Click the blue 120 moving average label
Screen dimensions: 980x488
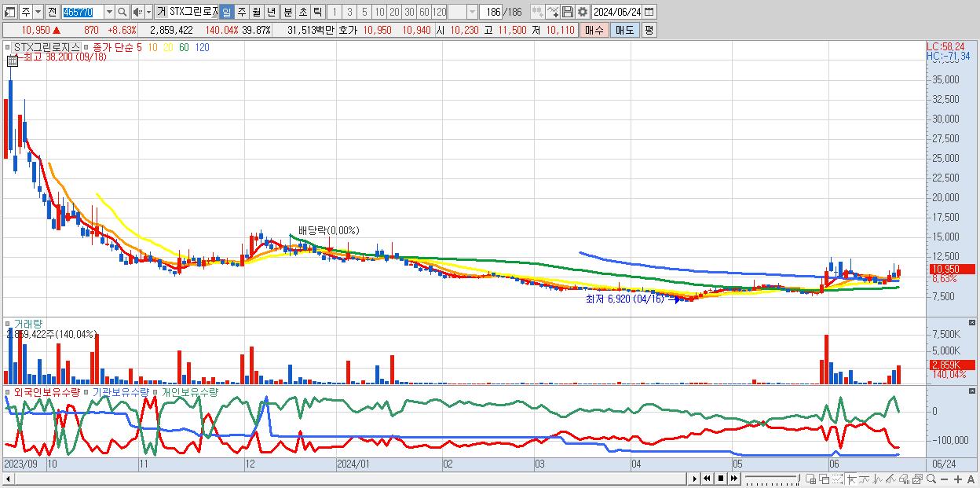[203, 48]
